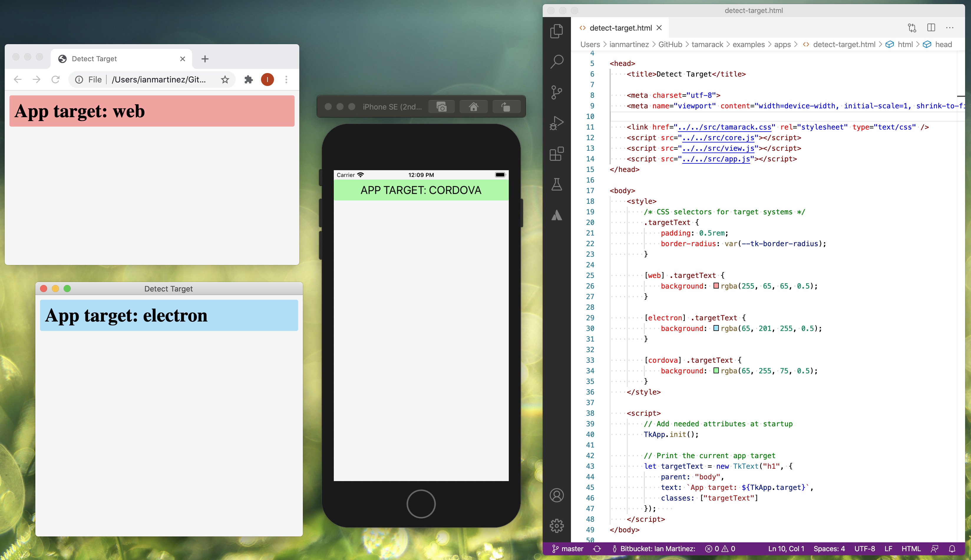Screen dimensions: 971x560
Task: Click the red rgba color swatch
Action: coord(716,286)
